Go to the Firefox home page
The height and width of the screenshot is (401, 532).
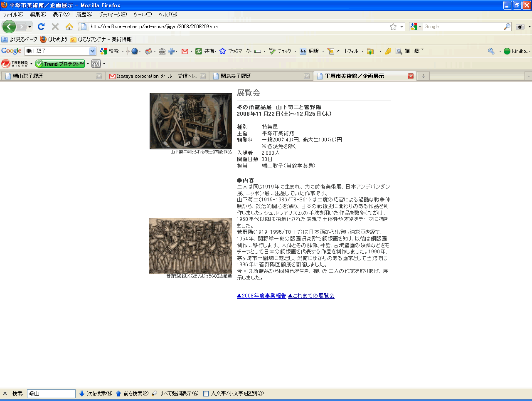tap(69, 27)
